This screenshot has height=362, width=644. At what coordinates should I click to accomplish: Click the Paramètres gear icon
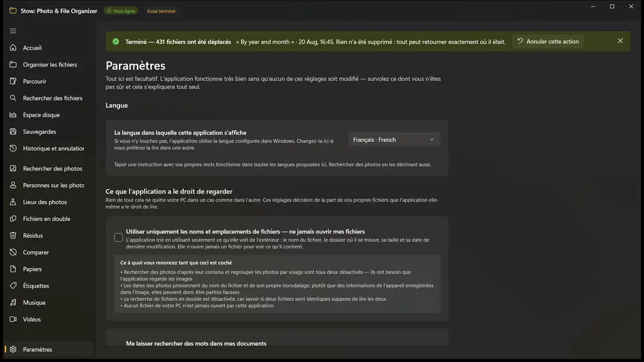[x=13, y=349]
